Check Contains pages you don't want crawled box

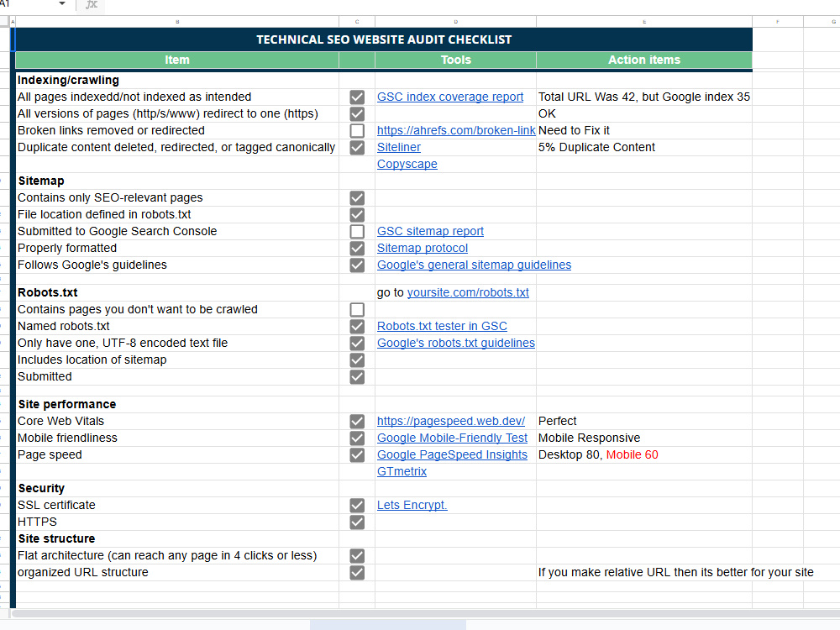click(357, 310)
